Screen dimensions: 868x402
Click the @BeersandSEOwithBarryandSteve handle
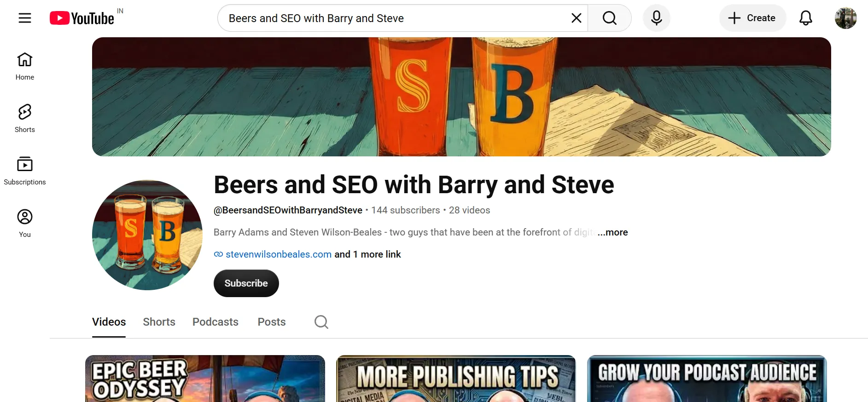(288, 210)
